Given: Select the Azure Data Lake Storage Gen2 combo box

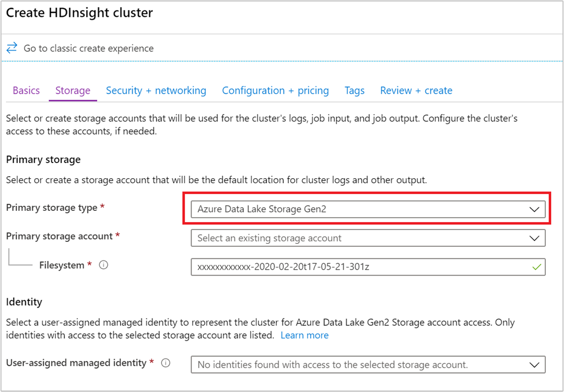Looking at the screenshot, I should click(x=367, y=209).
